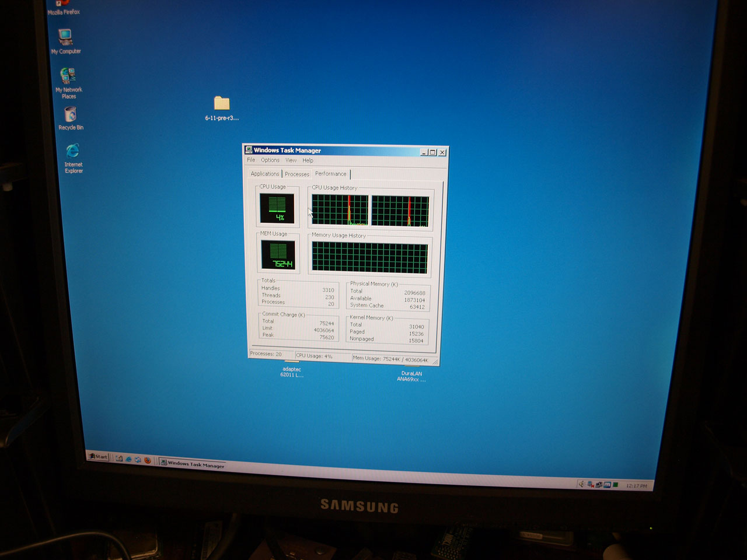747x560 pixels.
Task: Select the Performance tab
Action: (331, 174)
